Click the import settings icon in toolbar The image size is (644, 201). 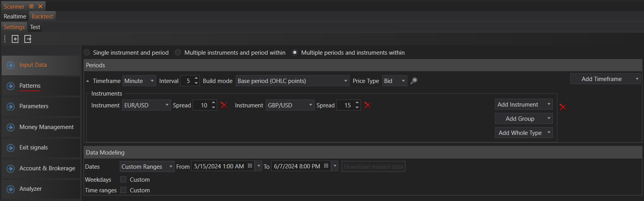[15, 39]
